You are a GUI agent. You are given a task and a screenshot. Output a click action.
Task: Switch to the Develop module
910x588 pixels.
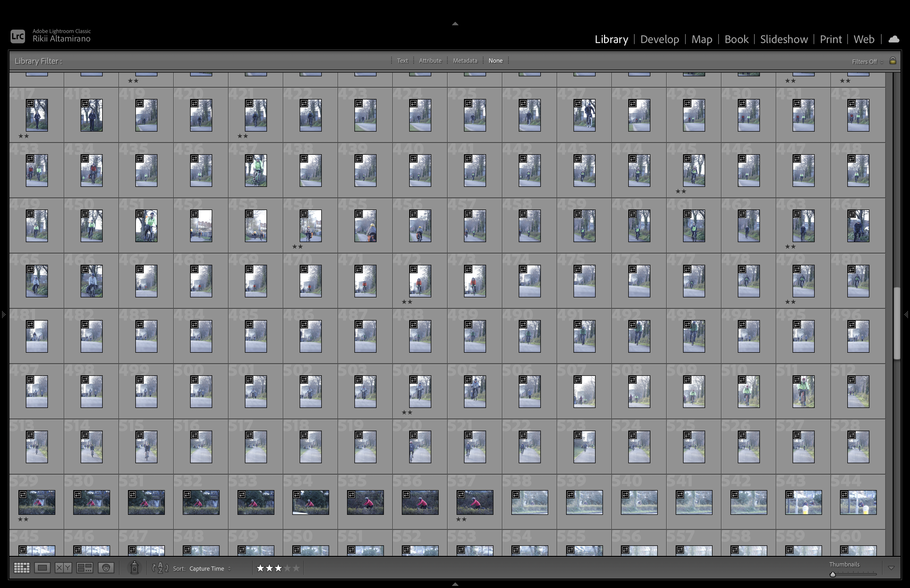[x=660, y=39]
